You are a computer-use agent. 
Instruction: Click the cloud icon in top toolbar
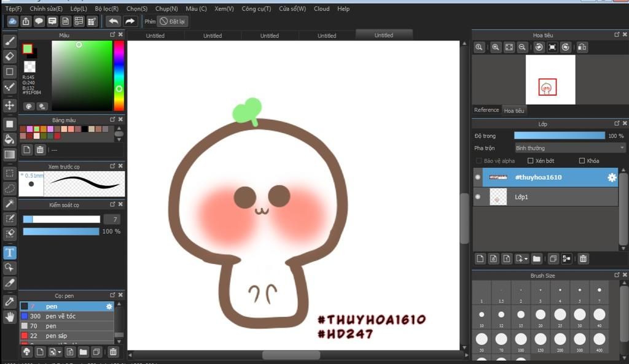coord(12,21)
